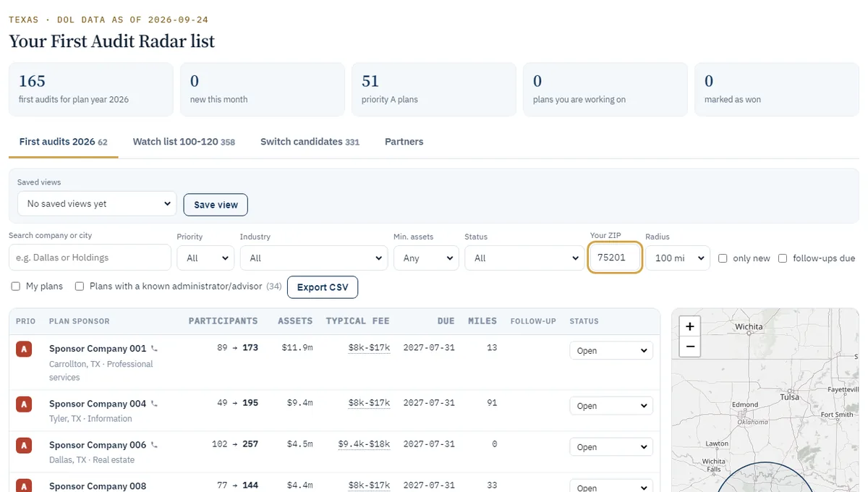Enable 'Plans with a known administrator/advisor'
The width and height of the screenshot is (868, 492).
[80, 287]
